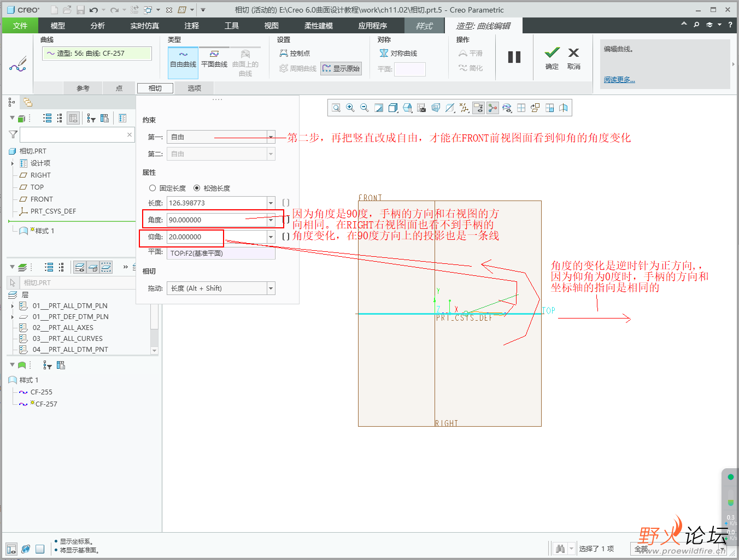Image resolution: width=739 pixels, height=560 pixels.
Task: Toggle 显示原始 button
Action: click(x=341, y=68)
